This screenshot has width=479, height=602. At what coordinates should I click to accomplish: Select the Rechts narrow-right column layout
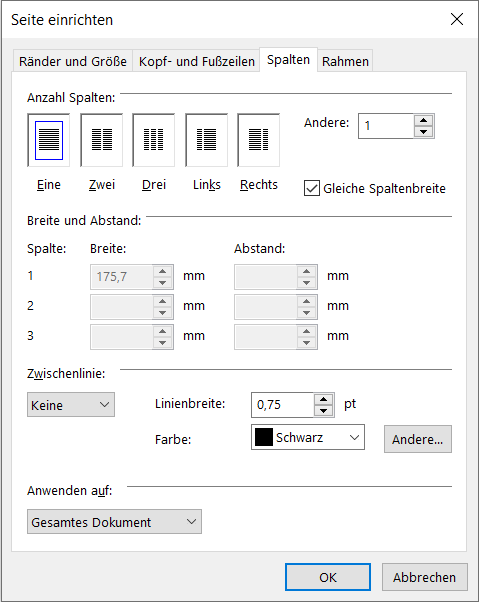[259, 140]
